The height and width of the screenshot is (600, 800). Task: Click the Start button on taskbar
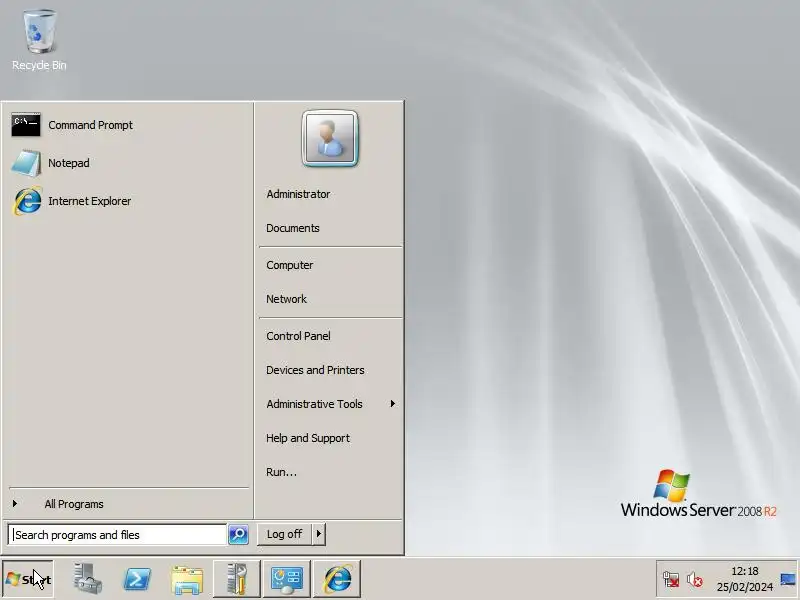point(28,580)
